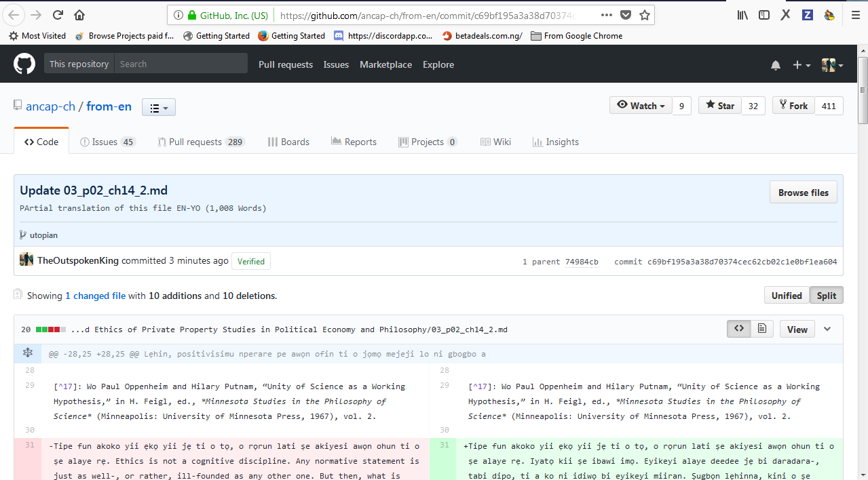Switch diff to Unified view
Image resolution: width=868 pixels, height=480 pixels.
click(787, 296)
